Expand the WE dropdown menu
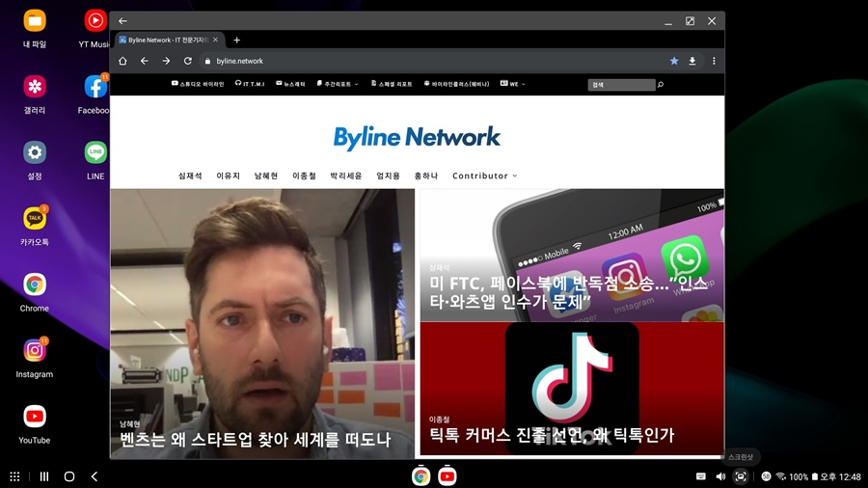Screen dimensions: 868x488 (x=513, y=84)
